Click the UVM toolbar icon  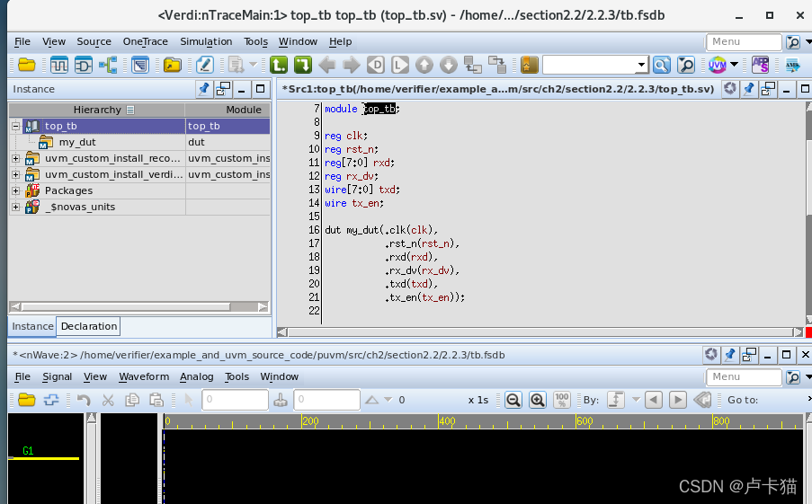(717, 65)
